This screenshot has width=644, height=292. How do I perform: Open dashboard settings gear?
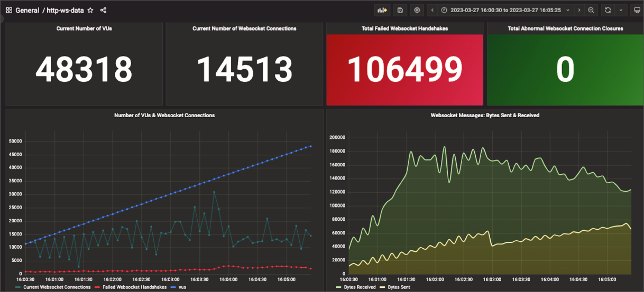pyautogui.click(x=417, y=10)
